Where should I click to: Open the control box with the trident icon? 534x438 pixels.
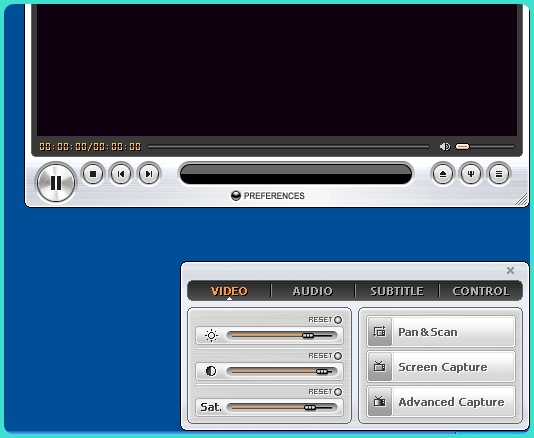point(471,174)
